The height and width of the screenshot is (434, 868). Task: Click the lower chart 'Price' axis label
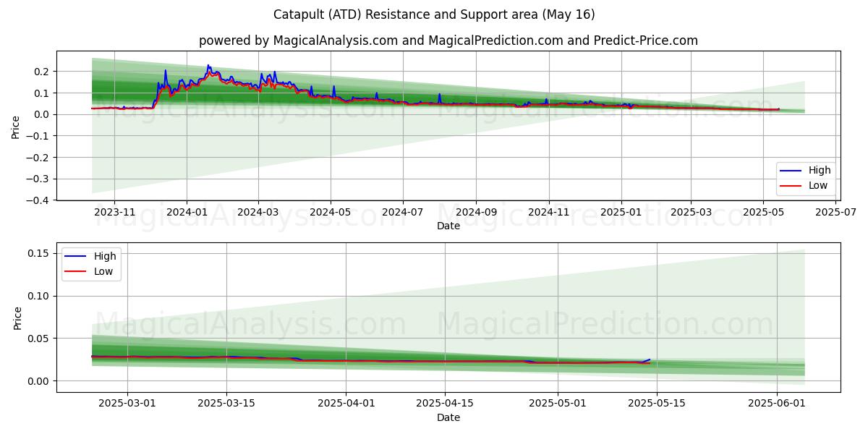(x=18, y=318)
